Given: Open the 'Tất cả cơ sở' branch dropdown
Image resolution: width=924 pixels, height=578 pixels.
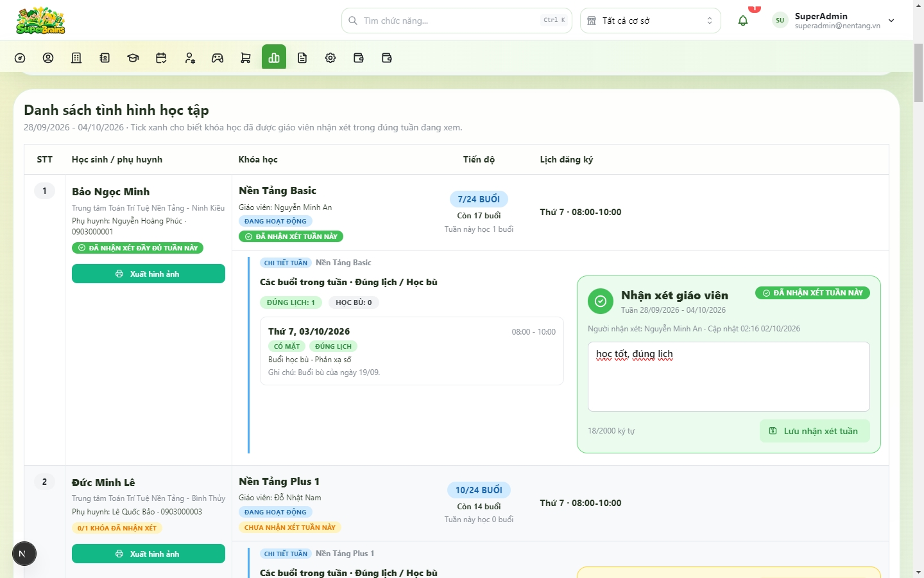Looking at the screenshot, I should click(x=651, y=21).
